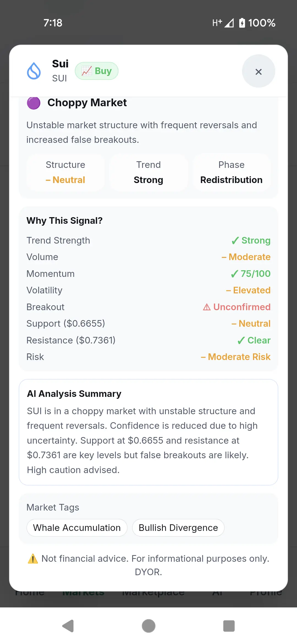Image resolution: width=297 pixels, height=644 pixels.
Task: Tap the green Buy signal badge
Action: [97, 71]
